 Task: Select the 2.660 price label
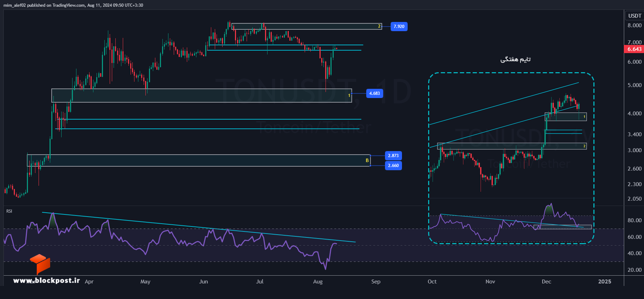393,166
